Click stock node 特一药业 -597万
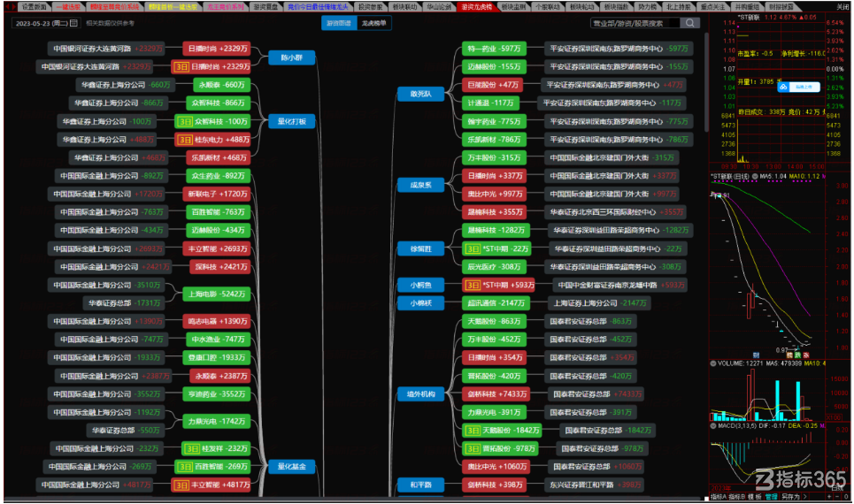Viewport: 854px width, 504px height. click(494, 49)
